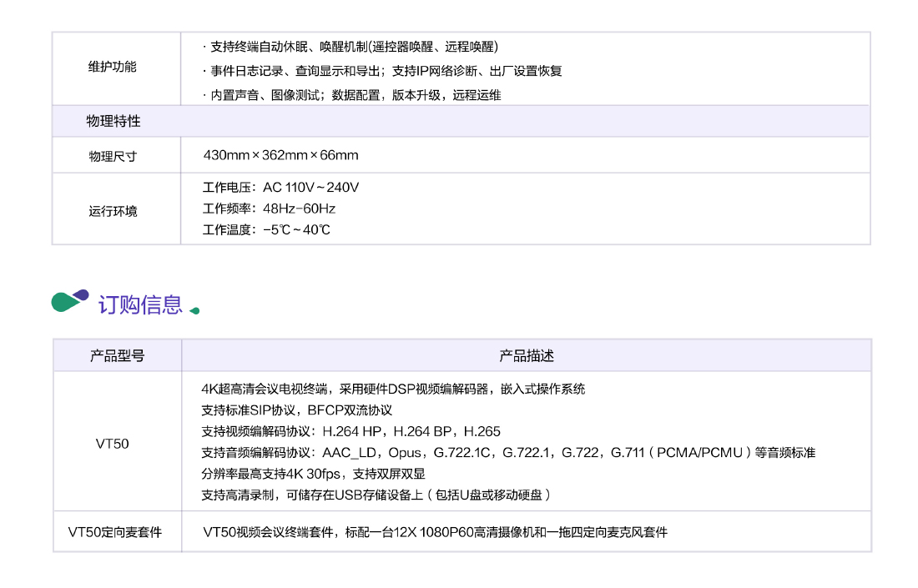The height and width of the screenshot is (588, 918).
Task: Click the 产品描述 column header
Action: pyautogui.click(x=525, y=354)
